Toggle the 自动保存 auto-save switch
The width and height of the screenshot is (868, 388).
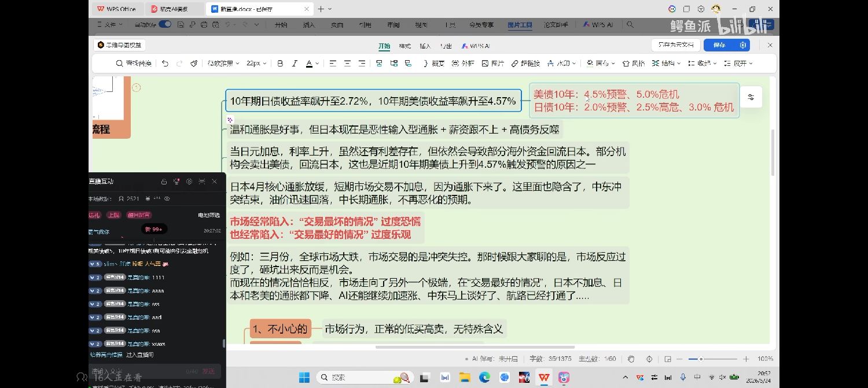pos(165,24)
